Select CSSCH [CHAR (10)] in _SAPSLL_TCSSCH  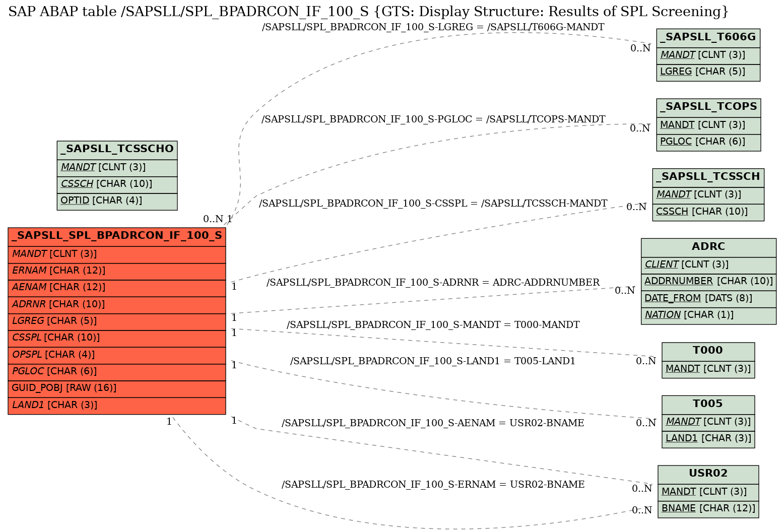[708, 212]
